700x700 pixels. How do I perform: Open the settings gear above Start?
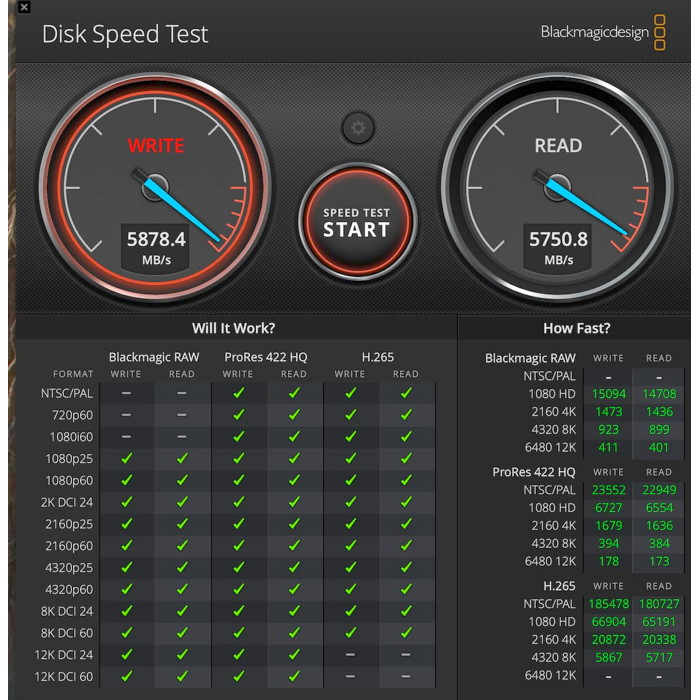click(357, 128)
